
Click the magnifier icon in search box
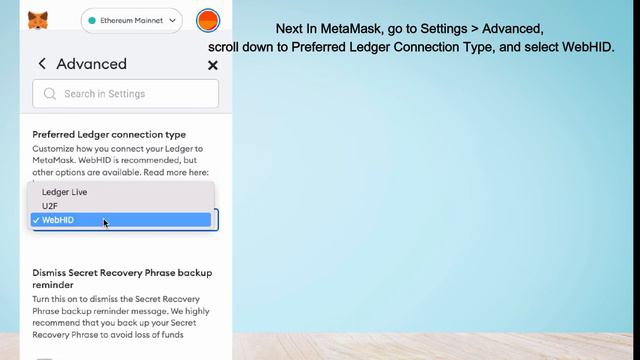coord(50,94)
